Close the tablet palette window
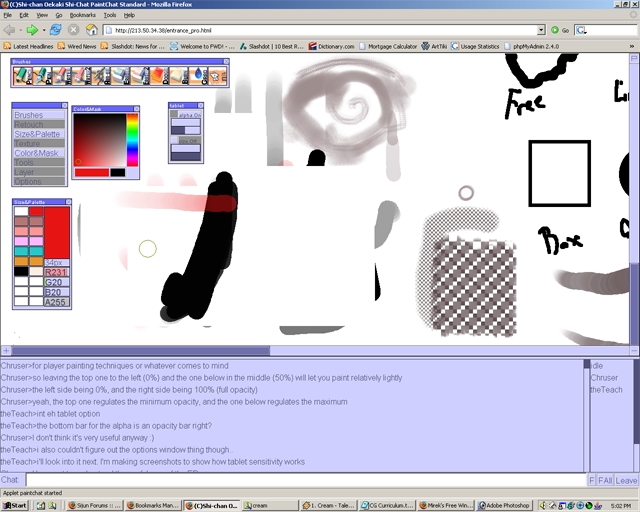 200,105
